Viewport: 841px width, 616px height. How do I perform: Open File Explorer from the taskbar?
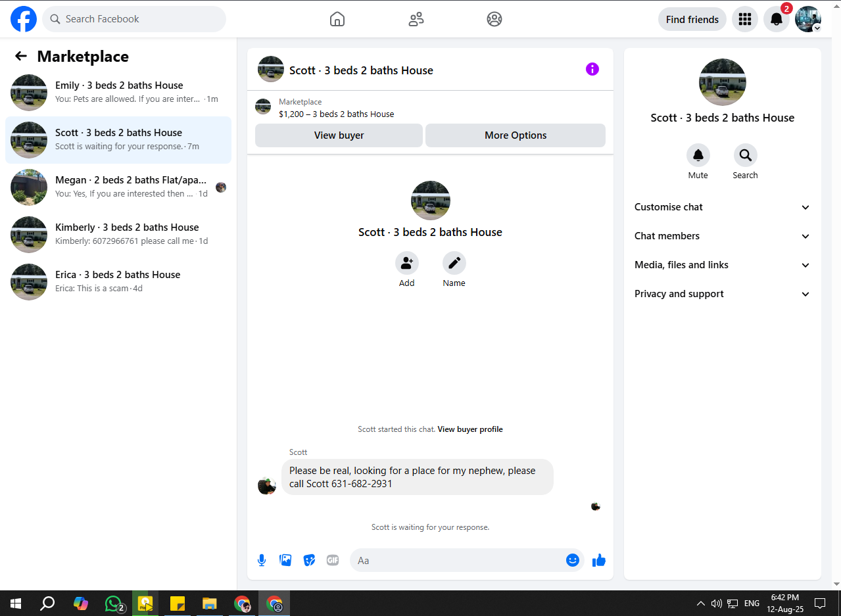[209, 604]
